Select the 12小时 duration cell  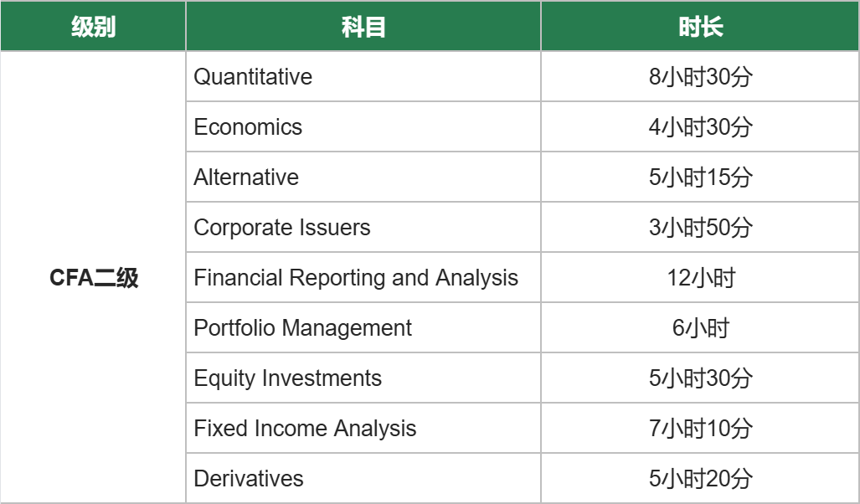tap(700, 278)
